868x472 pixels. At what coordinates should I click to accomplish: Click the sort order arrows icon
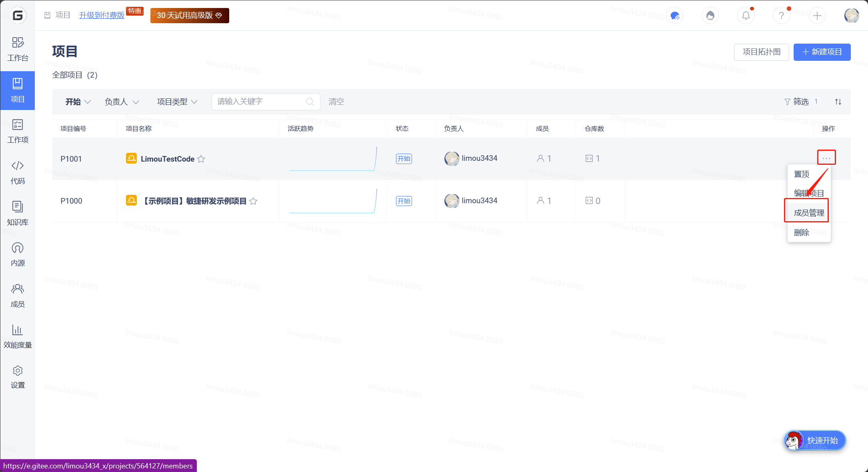(x=838, y=102)
